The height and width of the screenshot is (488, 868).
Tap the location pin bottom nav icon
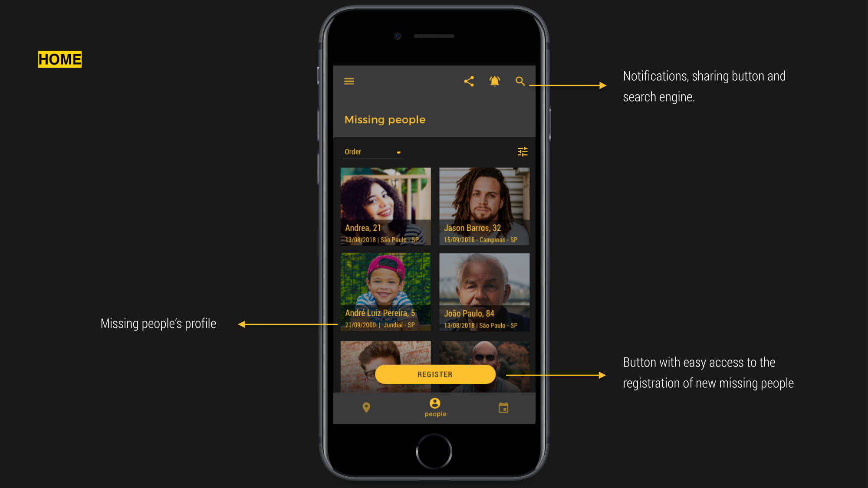point(366,408)
